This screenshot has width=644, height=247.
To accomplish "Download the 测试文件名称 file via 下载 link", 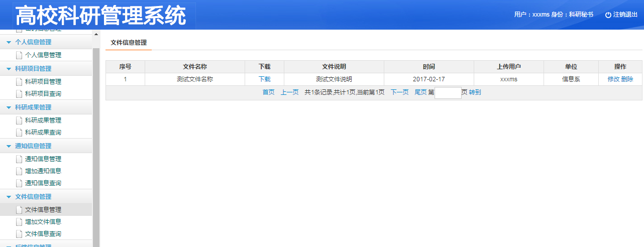I will [265, 79].
